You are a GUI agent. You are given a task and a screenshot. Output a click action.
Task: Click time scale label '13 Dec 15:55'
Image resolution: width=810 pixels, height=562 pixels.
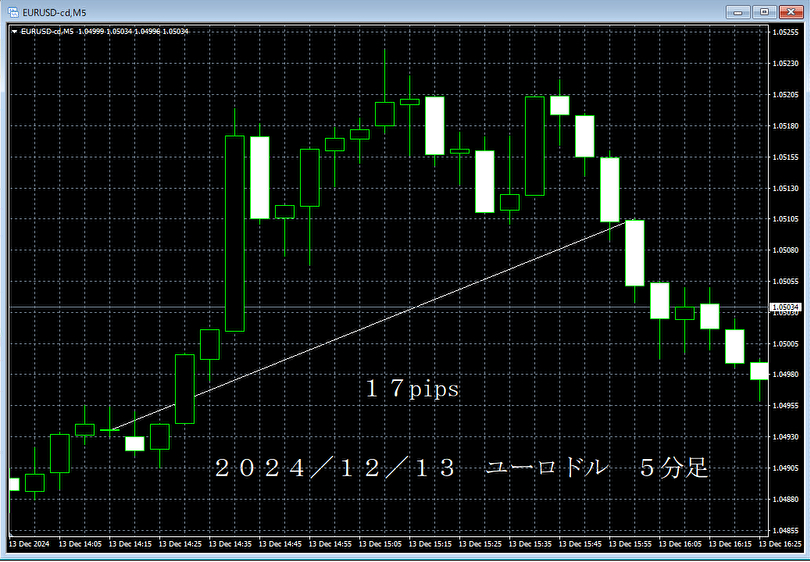click(631, 544)
